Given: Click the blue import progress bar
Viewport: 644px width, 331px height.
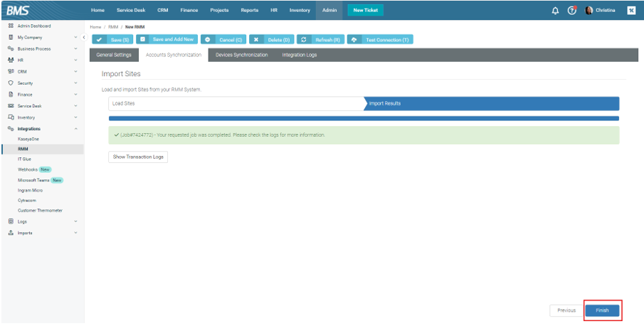Looking at the screenshot, I should (x=364, y=118).
